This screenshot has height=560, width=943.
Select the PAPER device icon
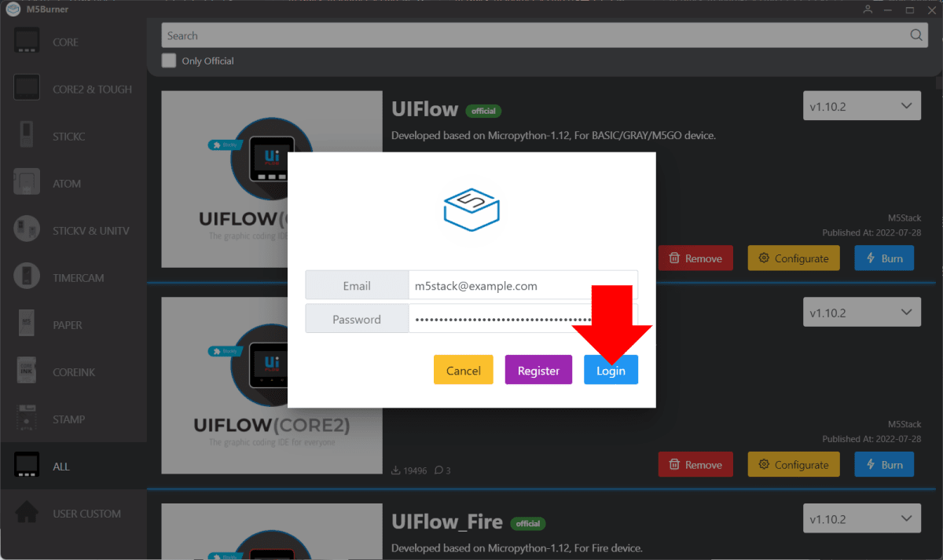(27, 324)
